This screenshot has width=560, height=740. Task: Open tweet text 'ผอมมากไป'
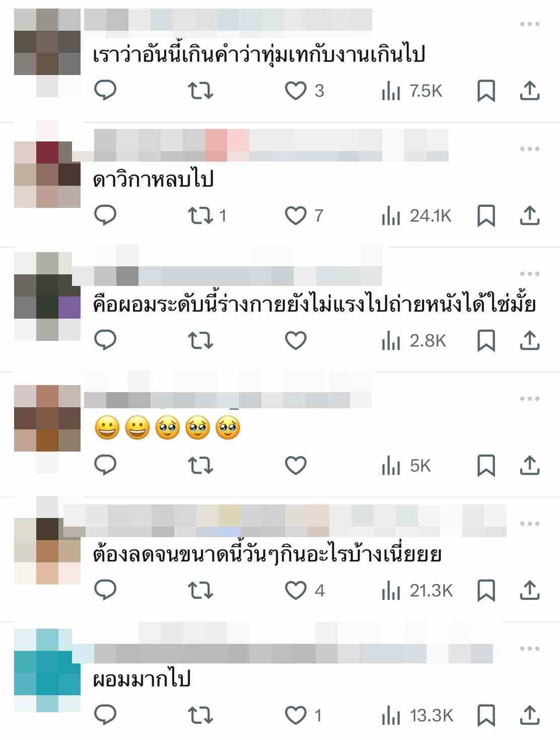point(143,679)
